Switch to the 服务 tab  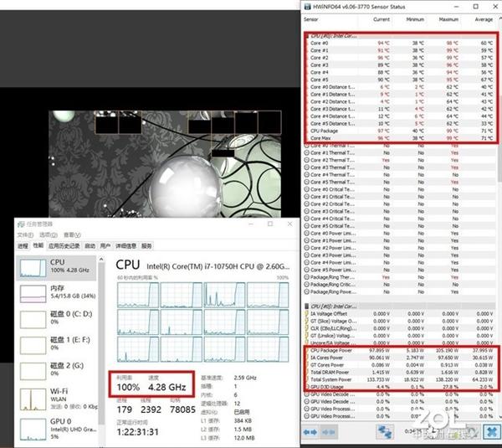tap(146, 246)
